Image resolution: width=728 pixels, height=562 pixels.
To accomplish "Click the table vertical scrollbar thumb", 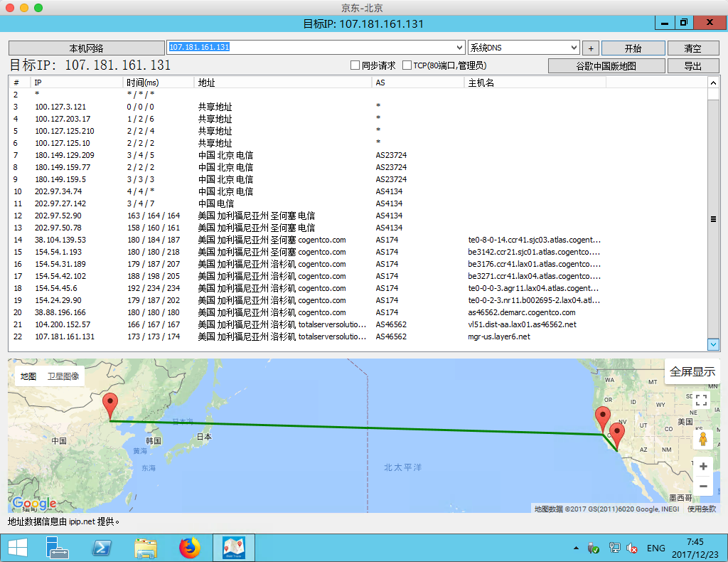I will (713, 219).
